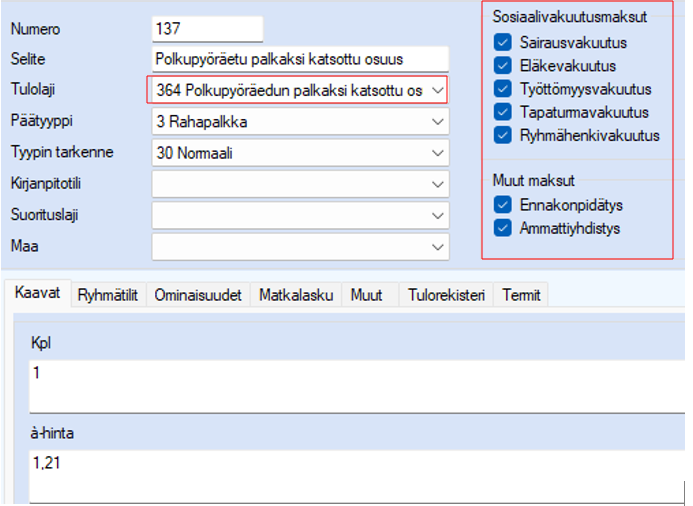Open the Tulolaji dropdown list
Viewport: 693px width, 506px height.
(436, 91)
